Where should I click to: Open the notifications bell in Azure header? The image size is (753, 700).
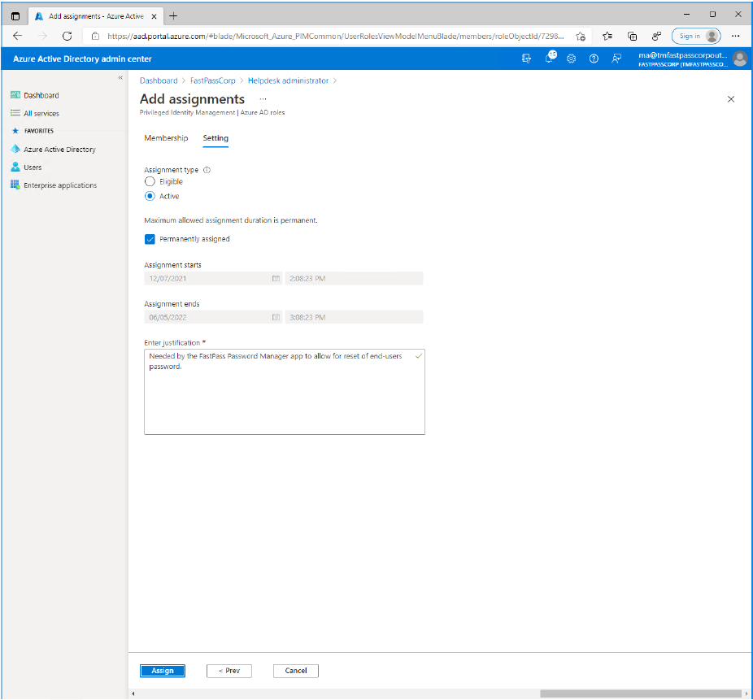point(550,59)
